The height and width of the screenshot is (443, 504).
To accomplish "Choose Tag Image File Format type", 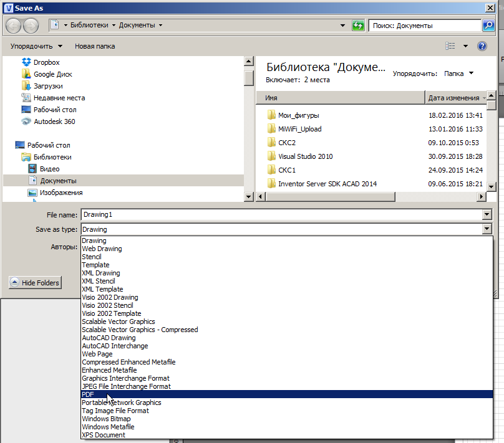I will (x=287, y=411).
